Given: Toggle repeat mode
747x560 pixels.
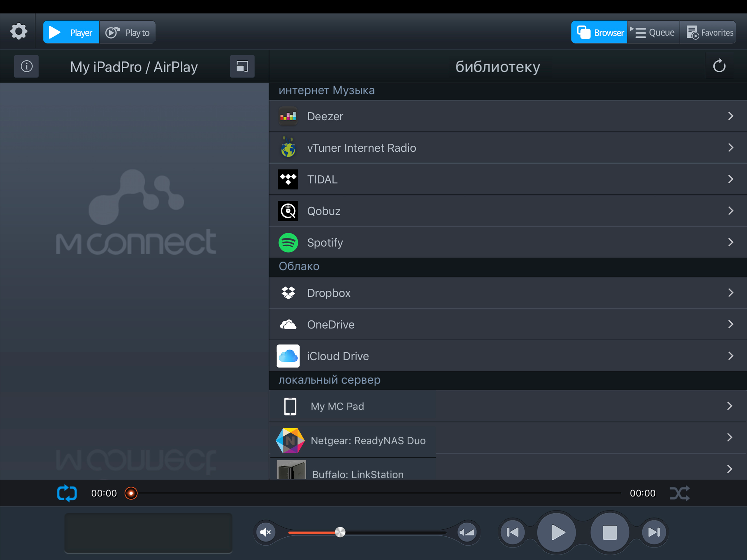Looking at the screenshot, I should [67, 493].
